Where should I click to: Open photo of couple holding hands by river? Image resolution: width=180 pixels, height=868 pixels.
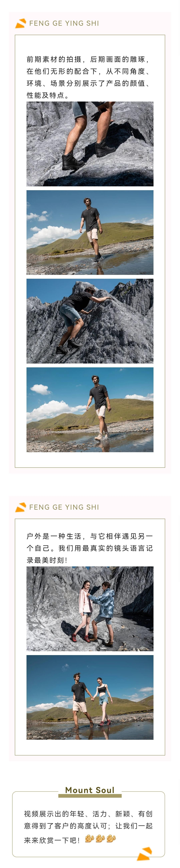tap(90, 697)
